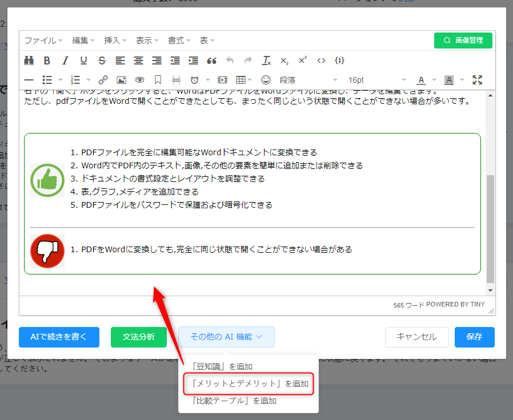Insert an anchor bookmark
The height and width of the screenshot is (420, 513).
158,80
